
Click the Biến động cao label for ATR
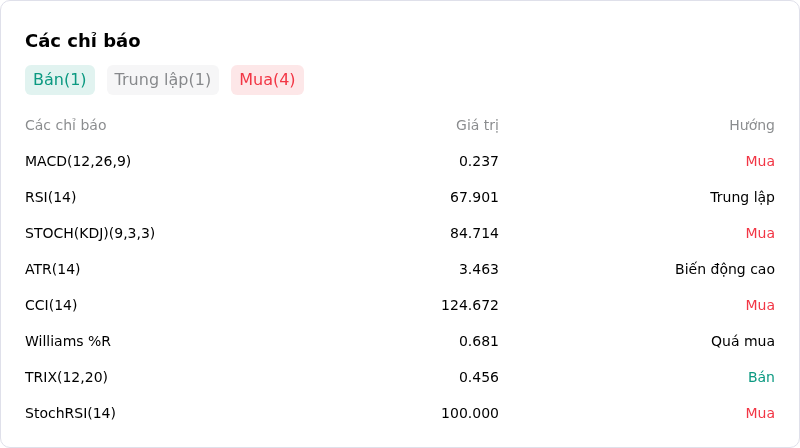(x=725, y=269)
